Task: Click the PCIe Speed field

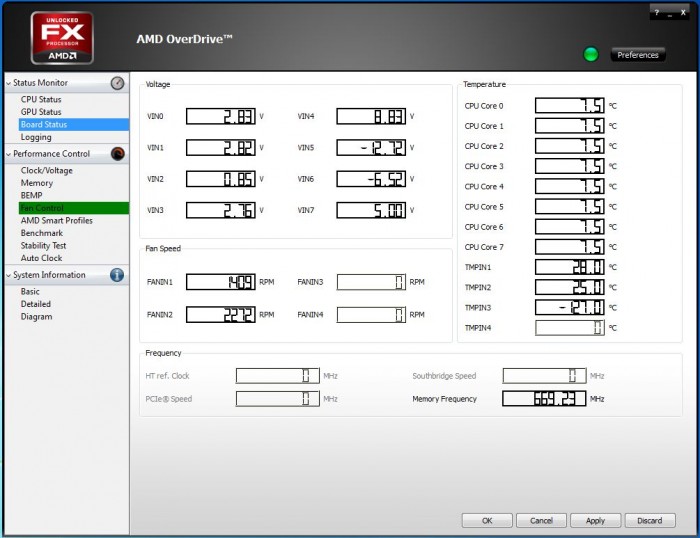Action: 277,398
